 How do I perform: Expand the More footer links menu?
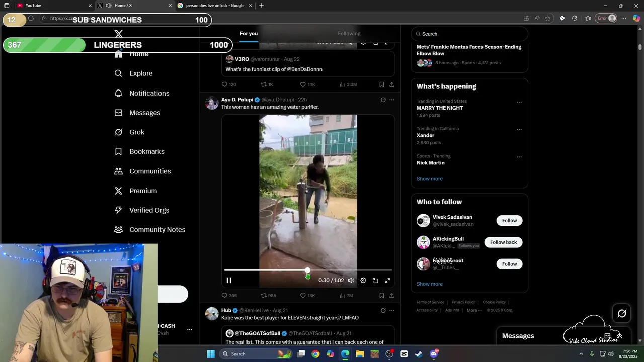474,310
